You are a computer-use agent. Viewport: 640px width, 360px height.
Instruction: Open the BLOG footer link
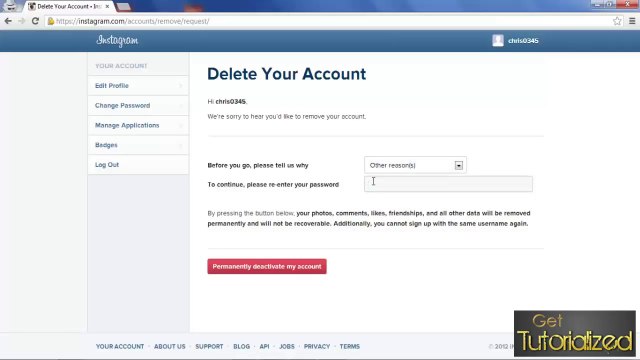pos(242,347)
